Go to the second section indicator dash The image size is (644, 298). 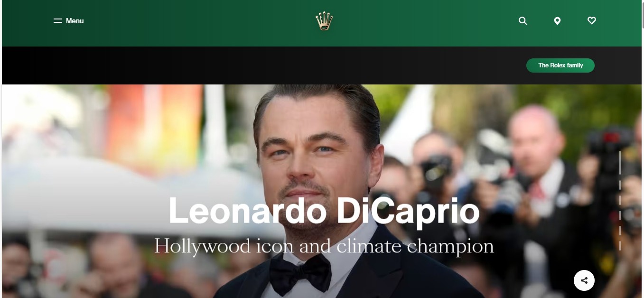[620, 185]
